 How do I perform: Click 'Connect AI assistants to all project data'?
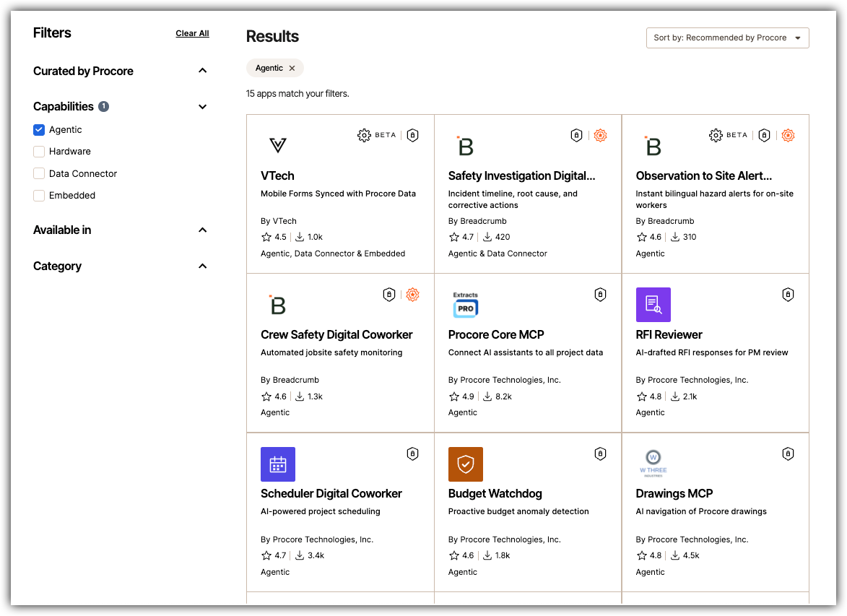pos(526,352)
